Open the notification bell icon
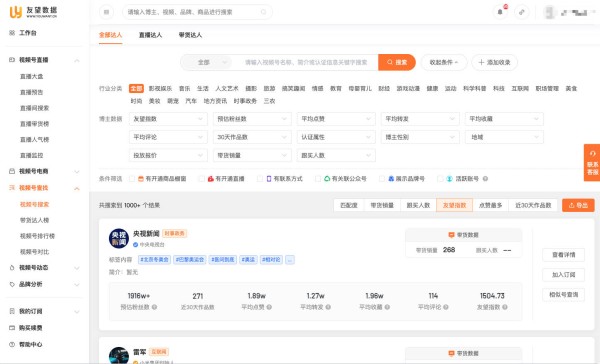 pos(500,12)
